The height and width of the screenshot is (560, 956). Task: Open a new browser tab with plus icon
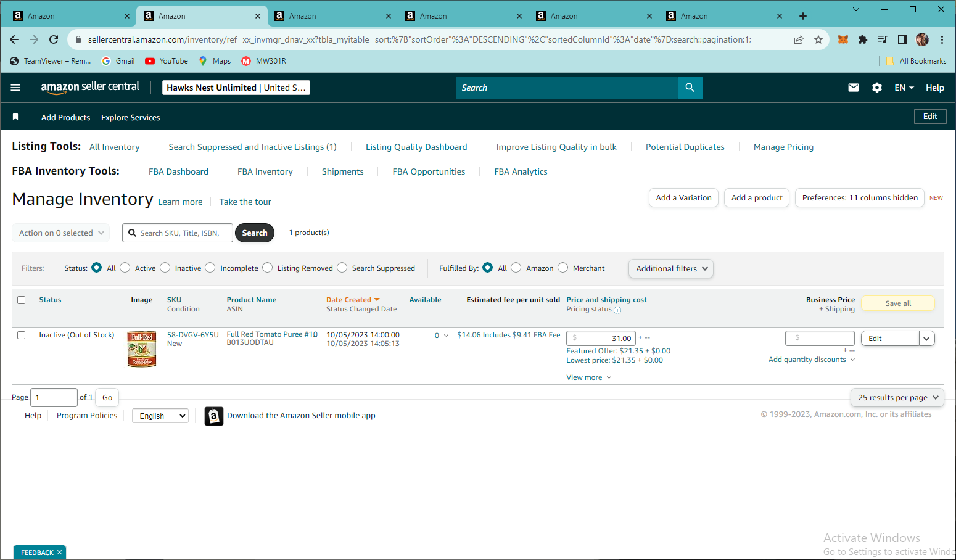point(803,16)
